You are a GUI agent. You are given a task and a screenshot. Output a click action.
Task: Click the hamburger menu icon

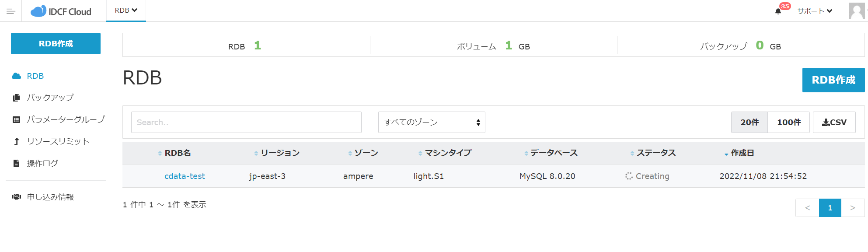tap(11, 11)
